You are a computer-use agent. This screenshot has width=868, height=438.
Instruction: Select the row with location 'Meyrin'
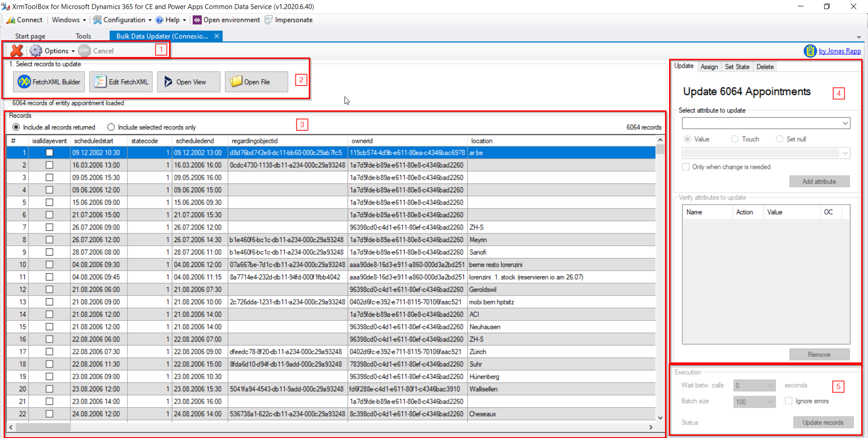point(331,240)
